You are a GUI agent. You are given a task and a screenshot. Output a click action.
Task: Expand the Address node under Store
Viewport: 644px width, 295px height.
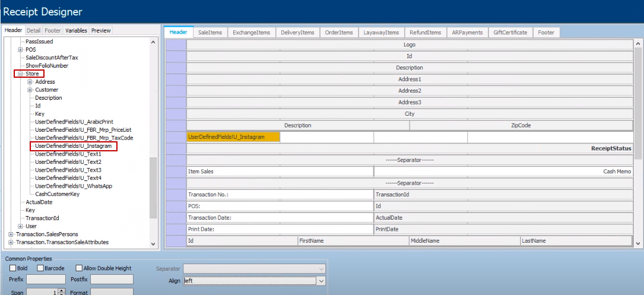30,82
